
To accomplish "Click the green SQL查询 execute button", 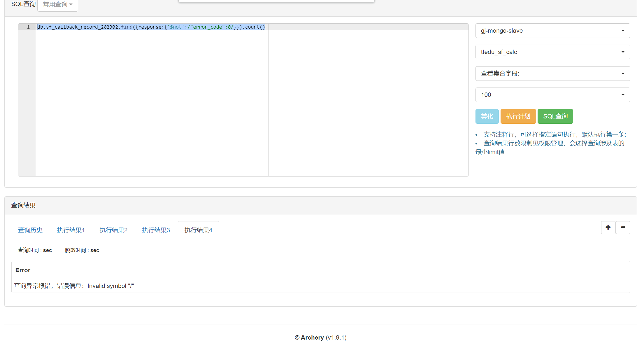I will click(x=555, y=116).
